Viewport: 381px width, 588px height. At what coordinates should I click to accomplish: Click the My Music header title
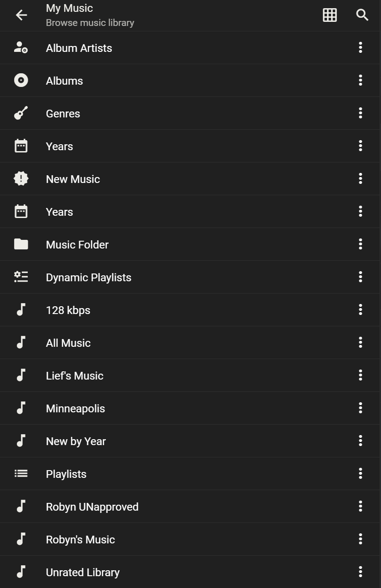70,9
